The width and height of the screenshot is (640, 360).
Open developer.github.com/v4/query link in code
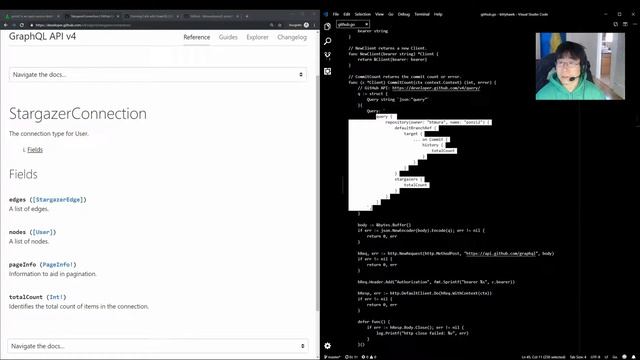(x=436, y=88)
